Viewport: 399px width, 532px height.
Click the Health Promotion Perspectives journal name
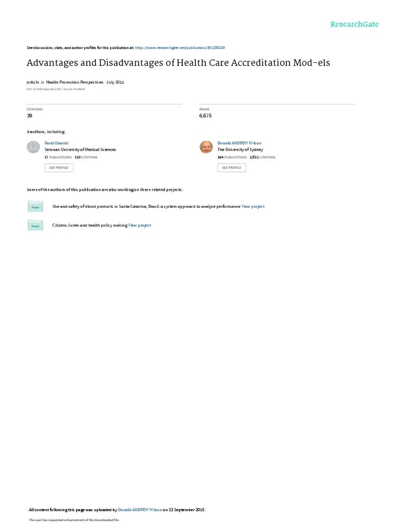(75, 82)
